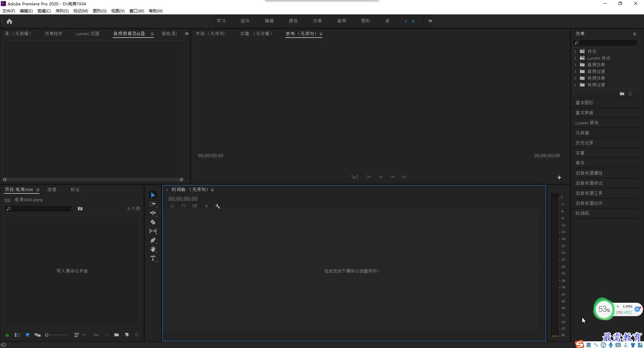Viewport: 644px width, 348px height.
Task: Select the Slip tool
Action: [153, 231]
